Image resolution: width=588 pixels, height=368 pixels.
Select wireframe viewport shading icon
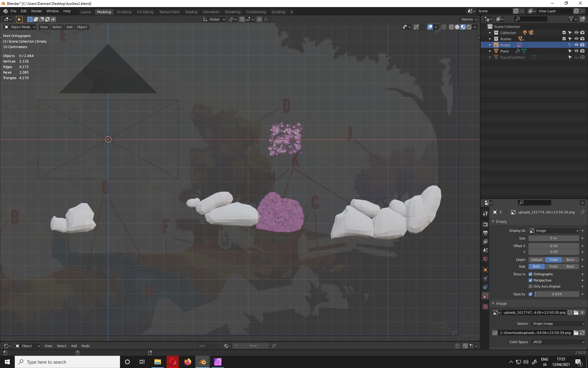point(451,27)
